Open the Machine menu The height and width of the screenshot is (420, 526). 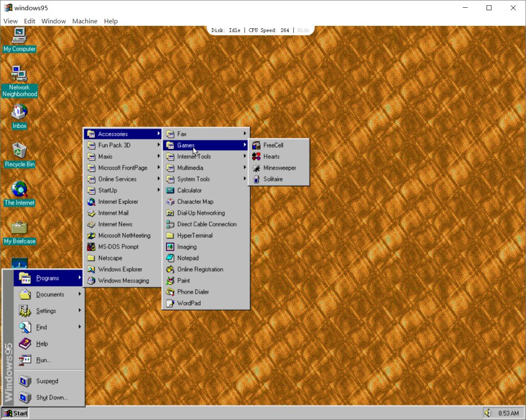pyautogui.click(x=85, y=21)
